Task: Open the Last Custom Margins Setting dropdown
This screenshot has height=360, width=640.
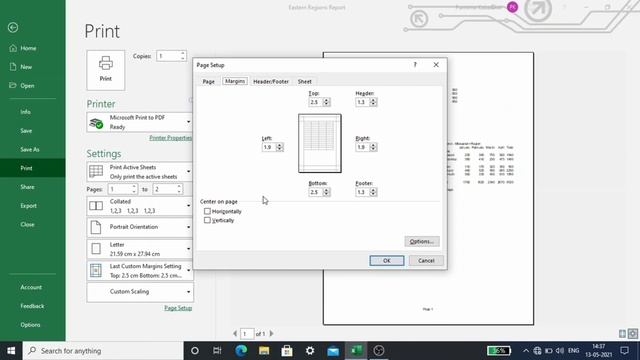Action: tap(140, 271)
